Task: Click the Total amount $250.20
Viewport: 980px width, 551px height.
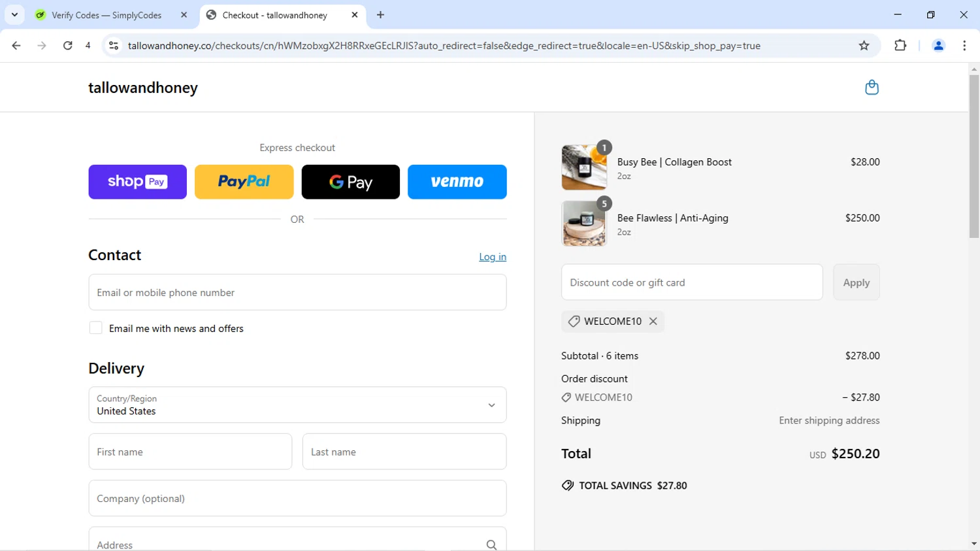Action: (x=855, y=454)
